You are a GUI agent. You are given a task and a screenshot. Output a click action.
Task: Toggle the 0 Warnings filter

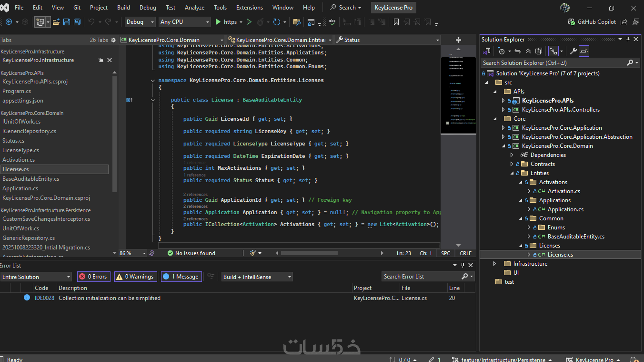(x=135, y=277)
